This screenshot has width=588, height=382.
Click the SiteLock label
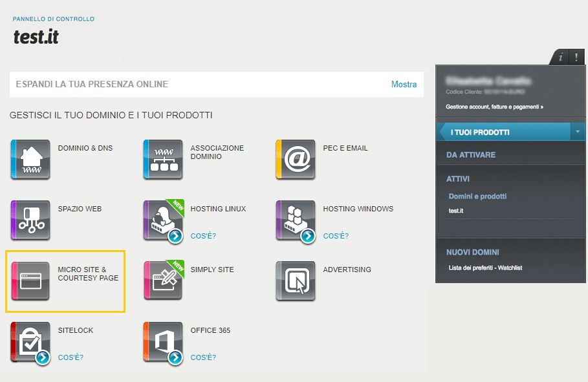[x=76, y=330]
